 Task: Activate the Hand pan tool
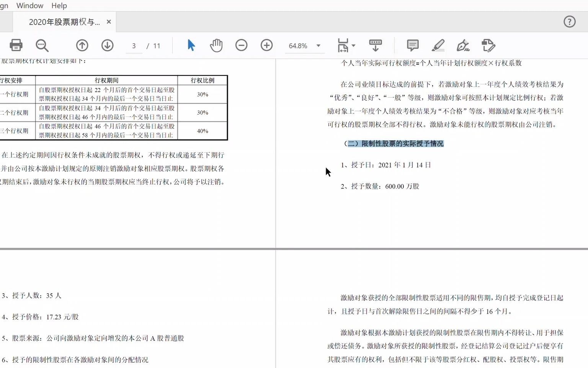[x=216, y=45]
